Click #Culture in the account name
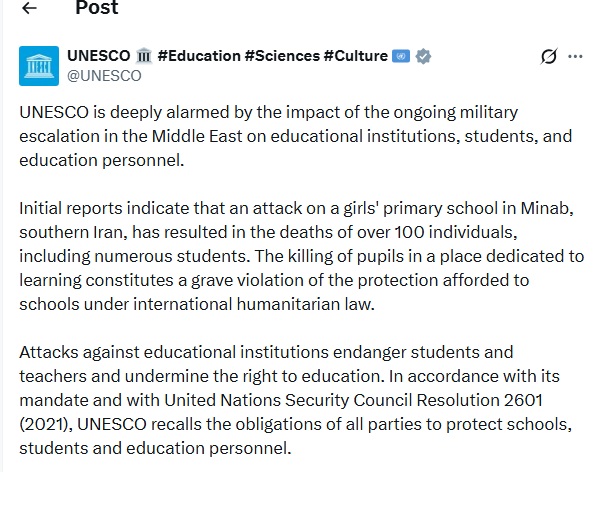This screenshot has width=601, height=531. click(355, 56)
